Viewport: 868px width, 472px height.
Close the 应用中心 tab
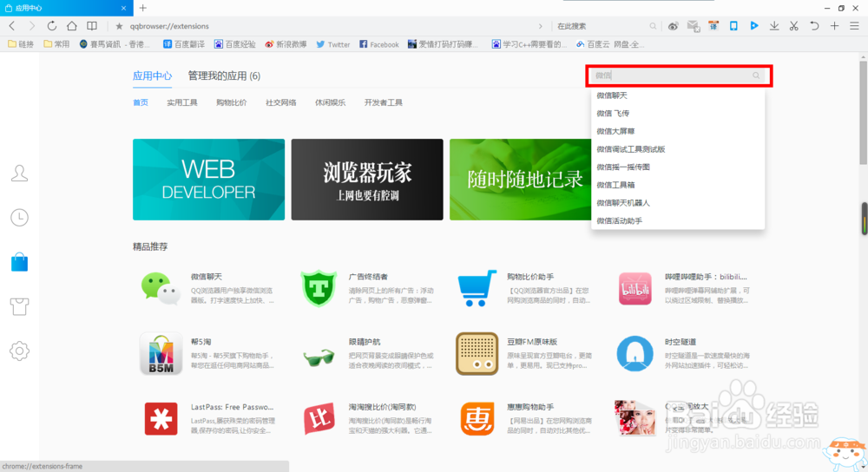(x=123, y=8)
